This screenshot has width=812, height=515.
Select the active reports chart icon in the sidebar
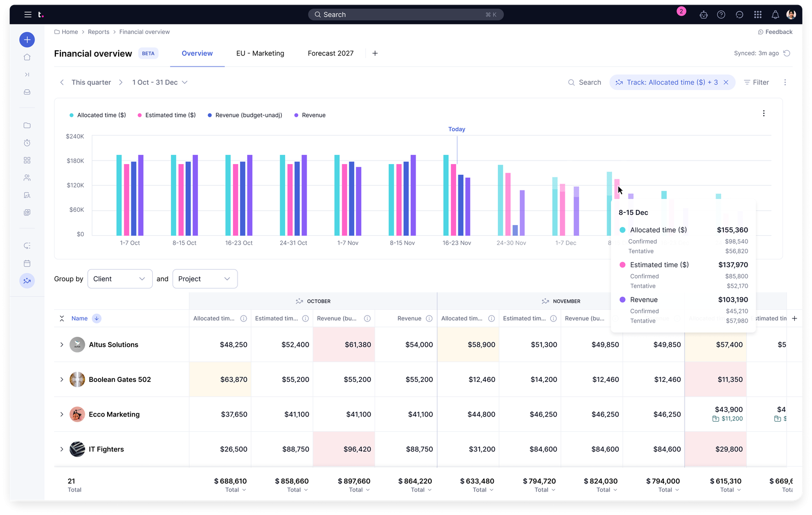(27, 280)
